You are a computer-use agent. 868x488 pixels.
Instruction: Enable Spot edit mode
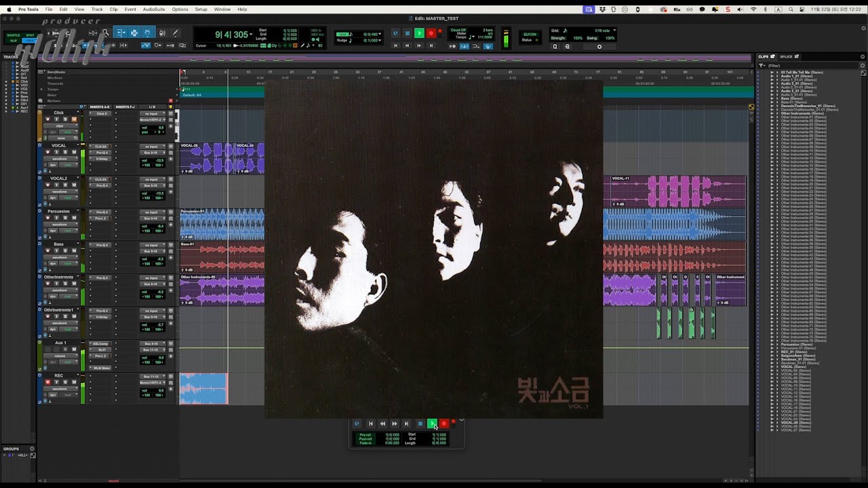click(30, 35)
